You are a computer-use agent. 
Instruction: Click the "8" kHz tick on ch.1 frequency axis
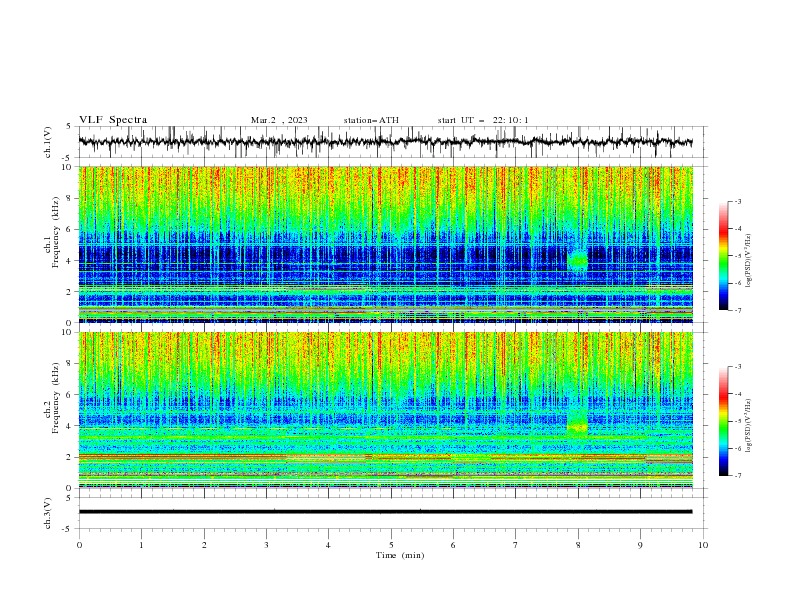(x=69, y=198)
